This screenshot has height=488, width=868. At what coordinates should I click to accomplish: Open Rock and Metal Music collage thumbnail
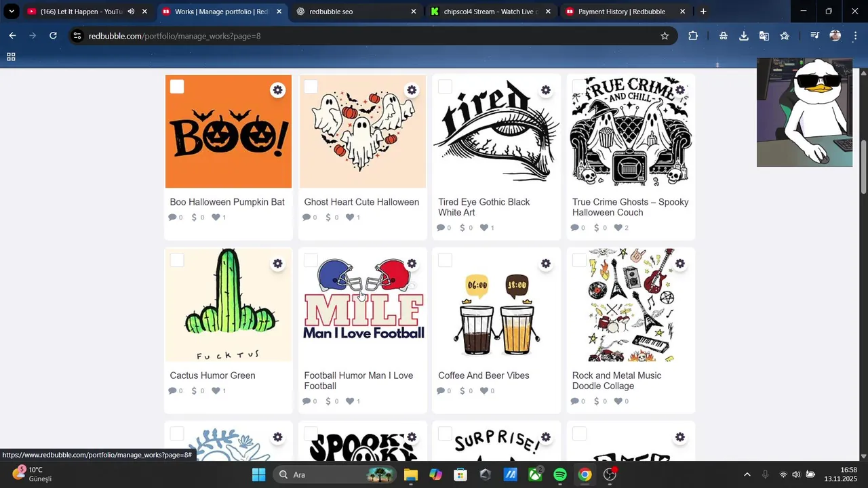pos(631,305)
